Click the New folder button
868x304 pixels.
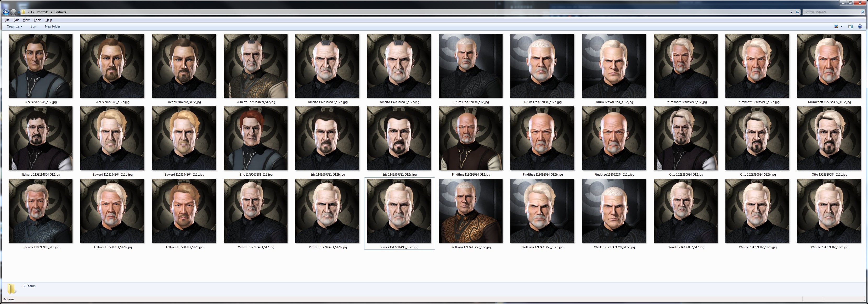(x=53, y=26)
